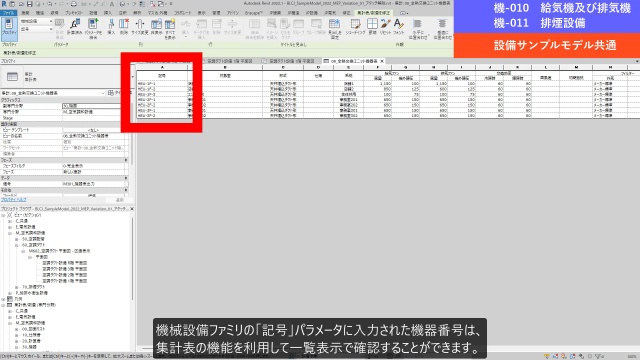Open the ファイル file tab
640x360 pixels.
tap(8, 13)
